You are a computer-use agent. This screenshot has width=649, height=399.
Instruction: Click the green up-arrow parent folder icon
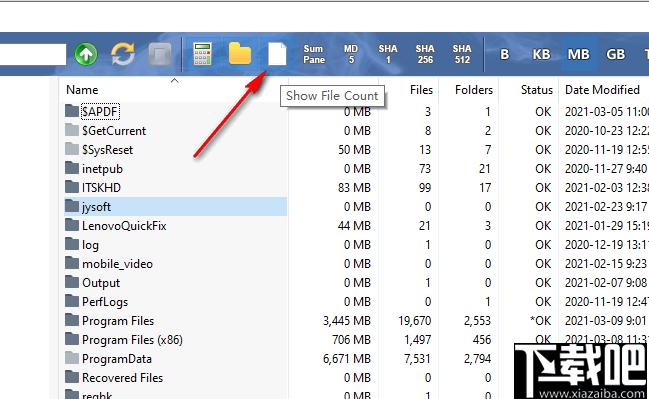click(86, 54)
